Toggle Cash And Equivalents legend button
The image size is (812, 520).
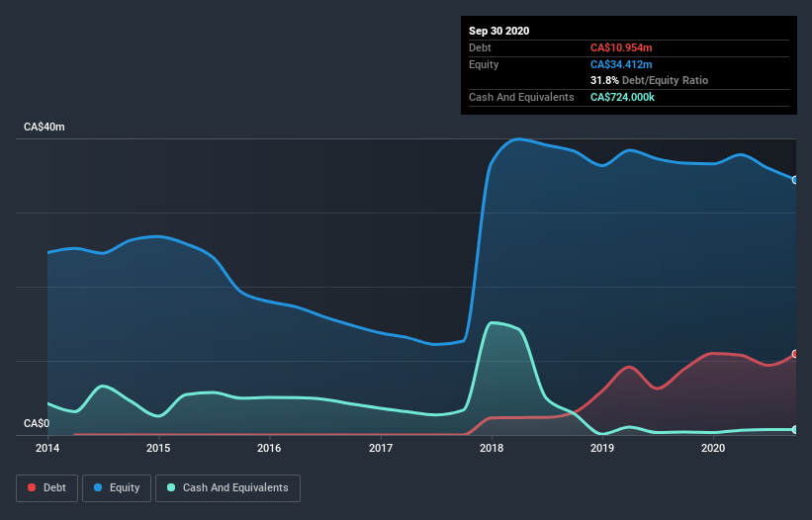pyautogui.click(x=227, y=488)
